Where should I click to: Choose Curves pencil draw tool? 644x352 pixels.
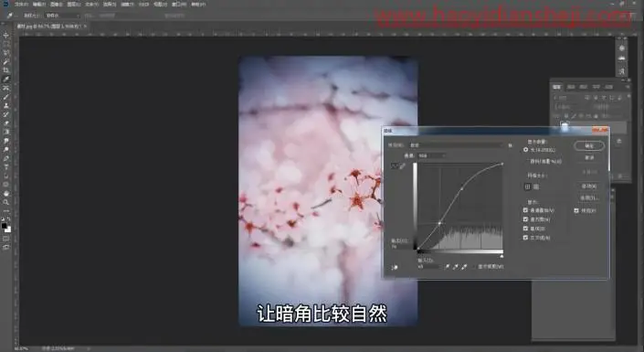tap(403, 165)
